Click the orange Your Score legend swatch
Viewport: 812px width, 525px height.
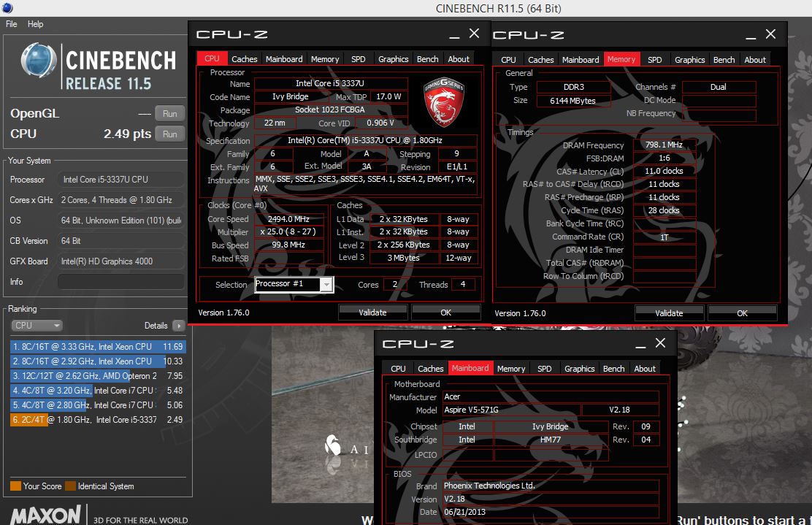pyautogui.click(x=15, y=486)
